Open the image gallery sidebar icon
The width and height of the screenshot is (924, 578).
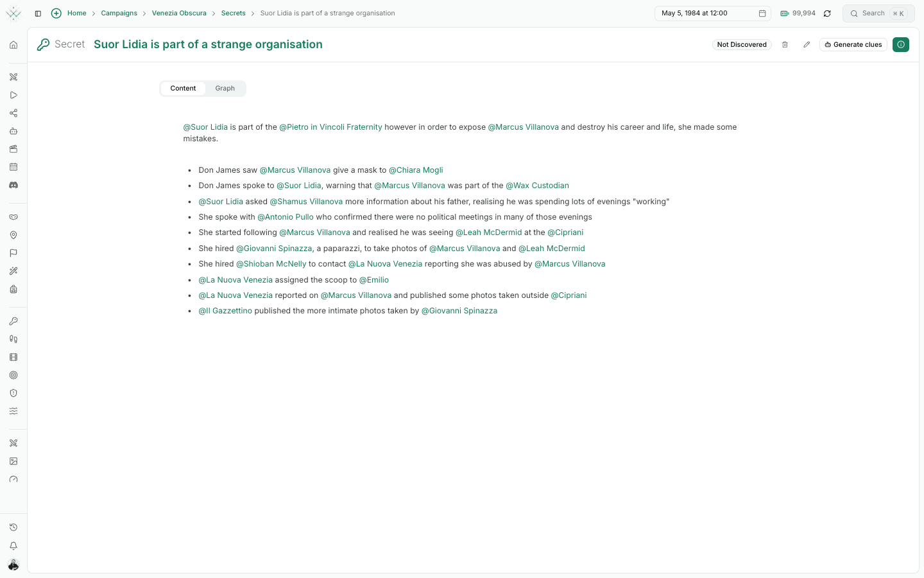point(13,461)
